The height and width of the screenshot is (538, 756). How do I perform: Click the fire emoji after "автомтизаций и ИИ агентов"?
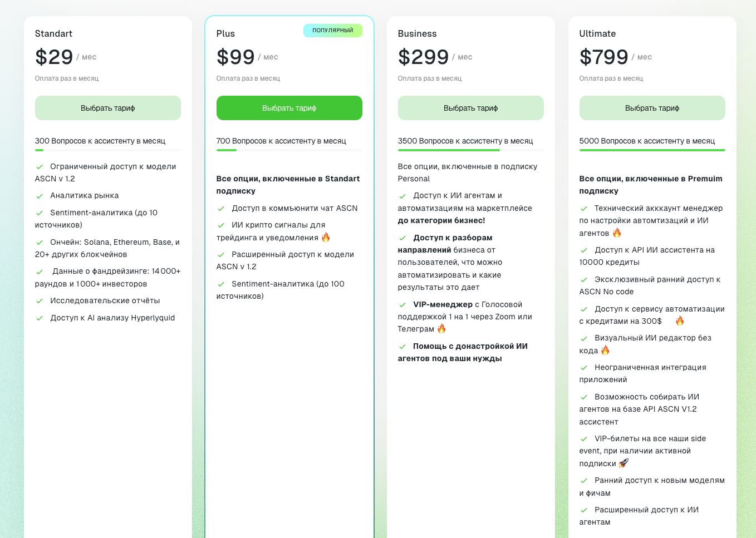[x=617, y=233]
